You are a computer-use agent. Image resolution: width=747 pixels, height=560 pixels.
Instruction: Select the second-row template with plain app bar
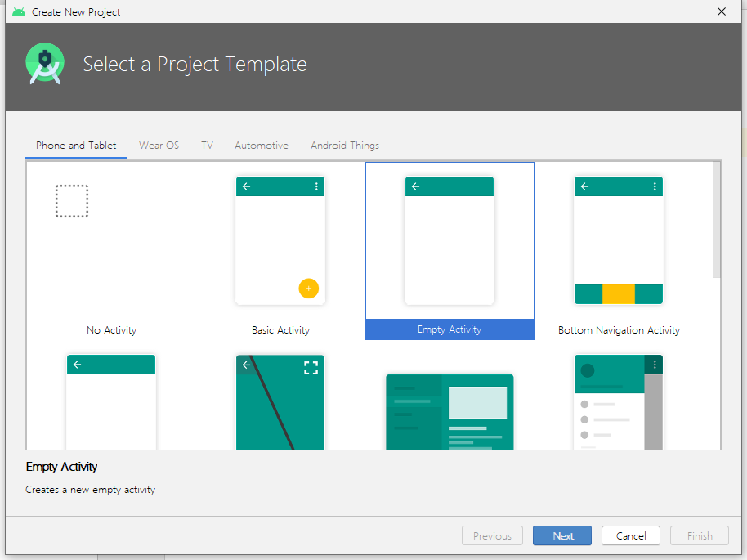pyautogui.click(x=111, y=401)
